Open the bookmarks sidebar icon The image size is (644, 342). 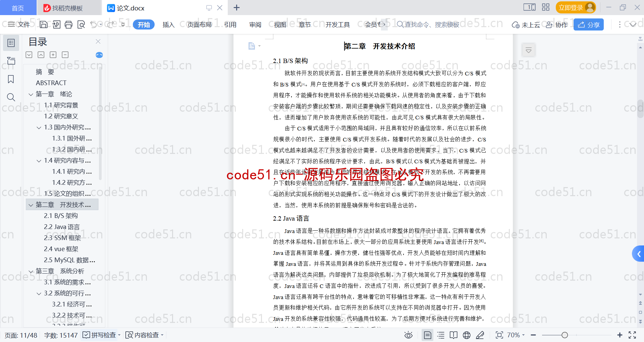click(11, 79)
